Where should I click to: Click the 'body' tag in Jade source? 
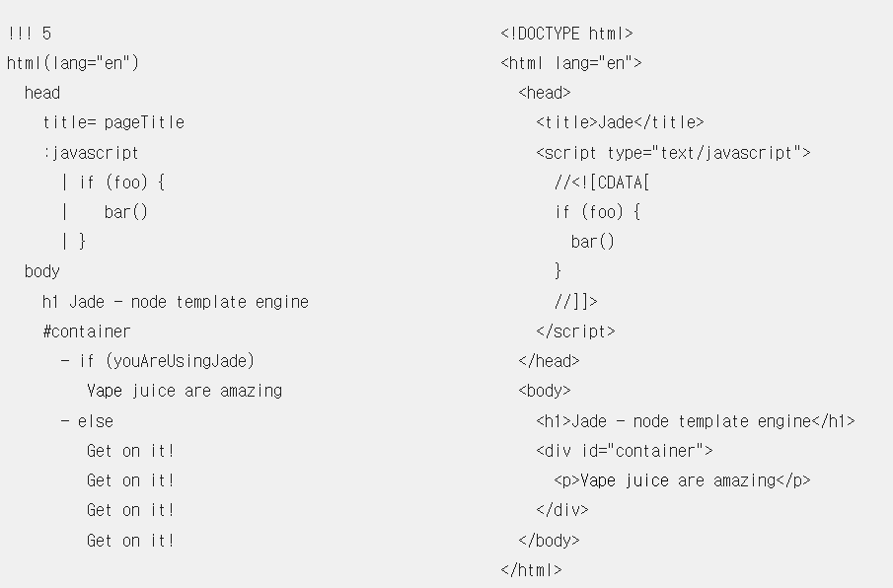[42, 271]
